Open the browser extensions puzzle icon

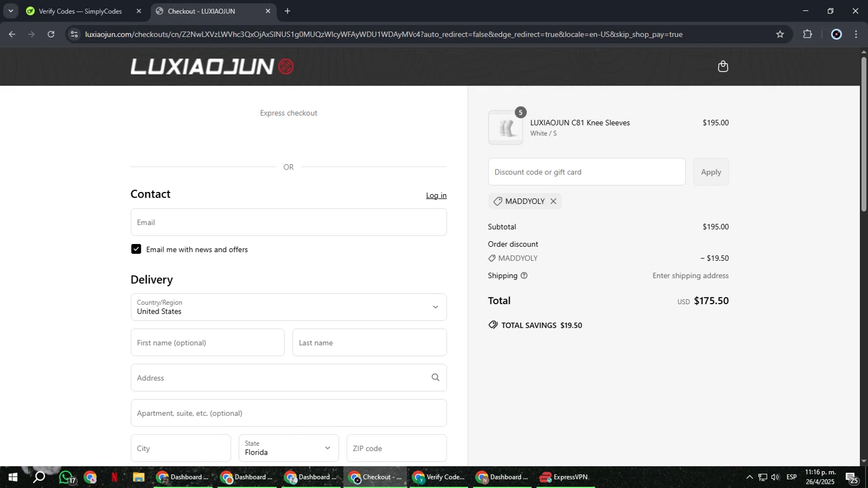point(808,34)
